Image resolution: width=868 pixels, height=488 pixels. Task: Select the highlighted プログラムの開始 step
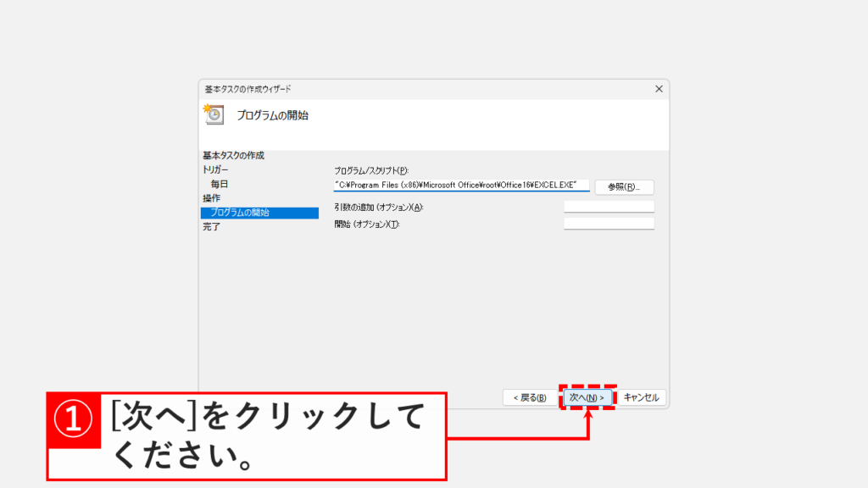pyautogui.click(x=259, y=213)
